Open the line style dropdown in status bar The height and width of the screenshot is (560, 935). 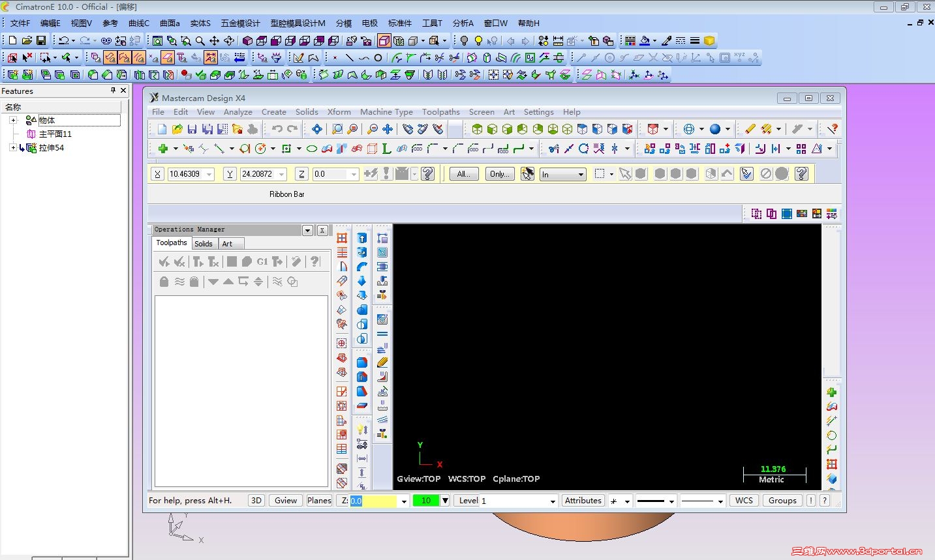(x=671, y=501)
